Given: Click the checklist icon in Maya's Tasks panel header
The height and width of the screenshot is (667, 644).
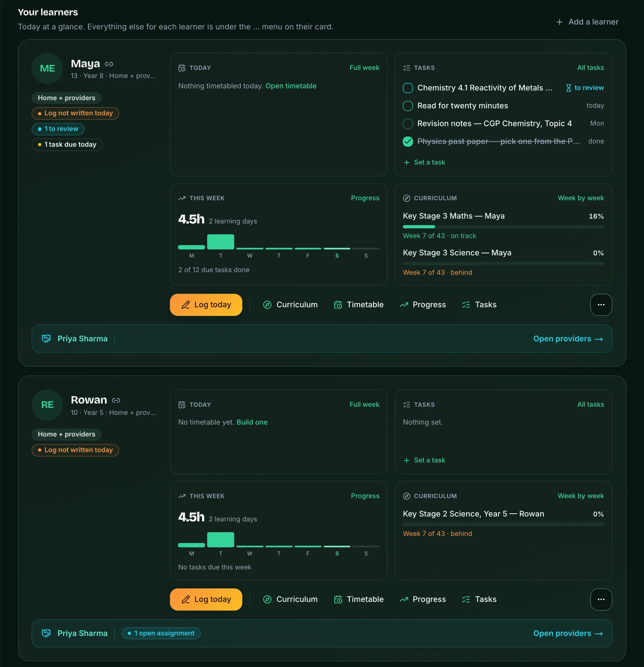Looking at the screenshot, I should point(407,68).
